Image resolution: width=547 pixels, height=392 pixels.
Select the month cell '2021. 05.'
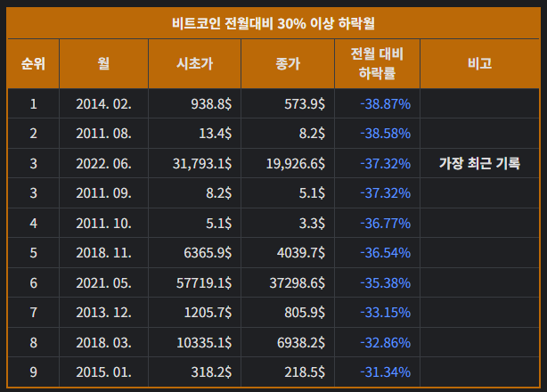pos(103,282)
